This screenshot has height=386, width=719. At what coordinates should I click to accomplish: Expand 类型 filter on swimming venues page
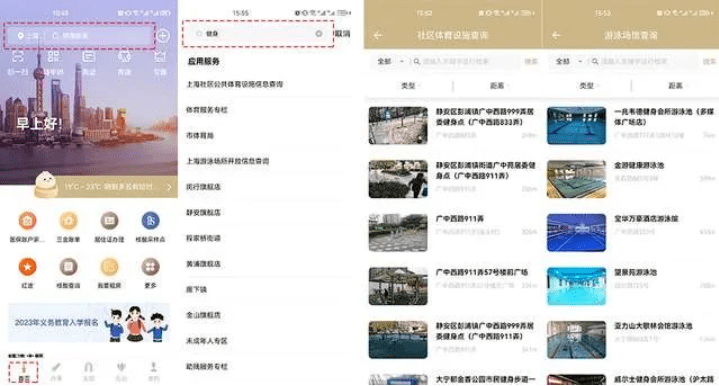click(x=589, y=86)
